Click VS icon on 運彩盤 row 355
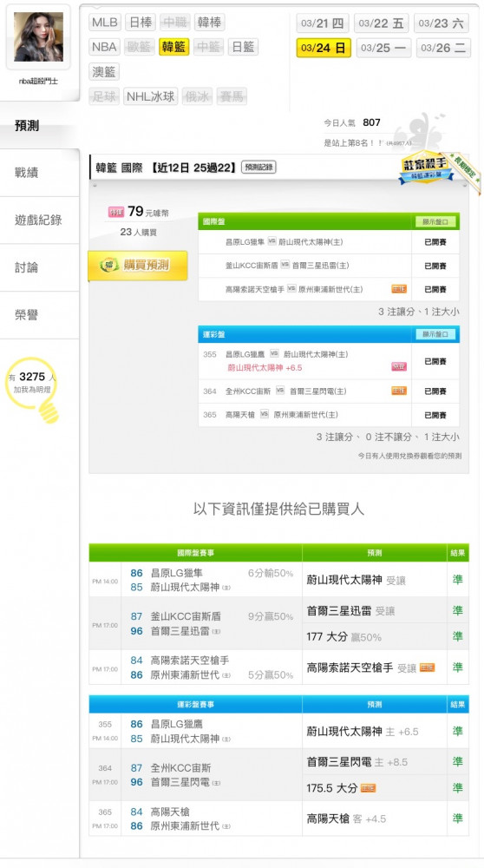Screen dimensions: 484x868 tap(274, 354)
